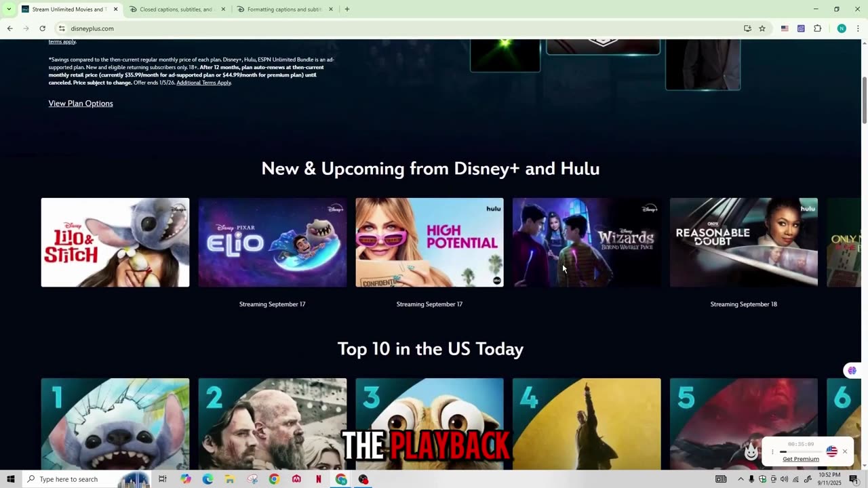Open Additional Terms Apply link

[203, 83]
